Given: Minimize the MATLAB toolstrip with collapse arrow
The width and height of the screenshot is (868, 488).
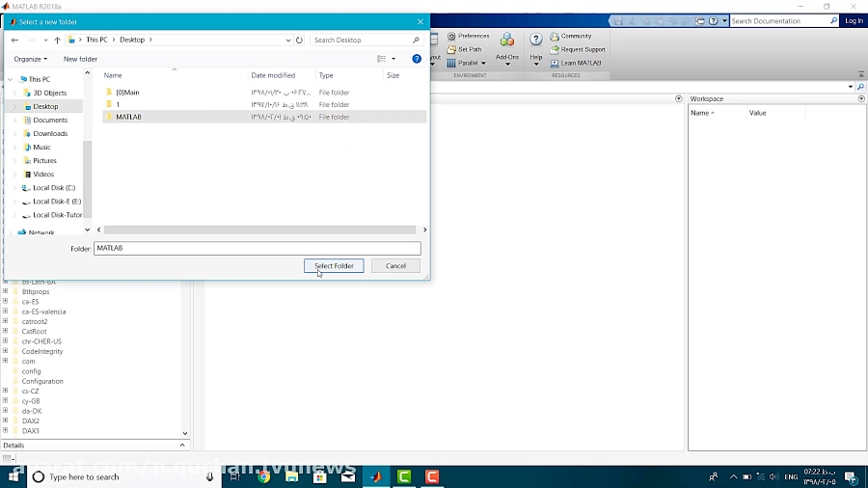Looking at the screenshot, I should click(x=861, y=74).
